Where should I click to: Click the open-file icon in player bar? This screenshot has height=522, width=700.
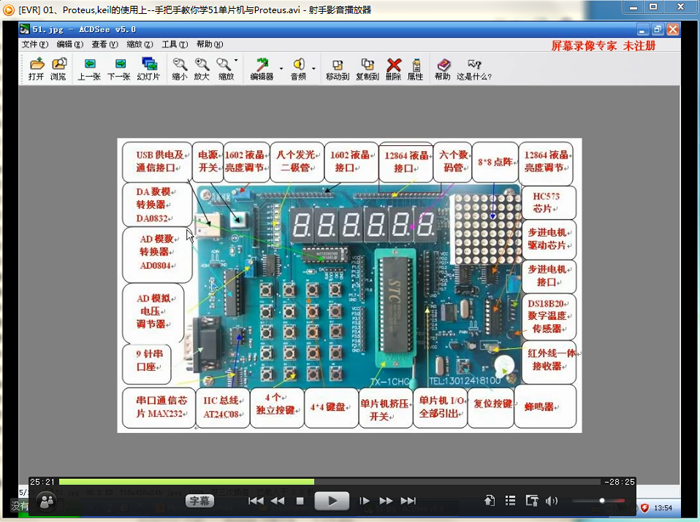click(490, 501)
